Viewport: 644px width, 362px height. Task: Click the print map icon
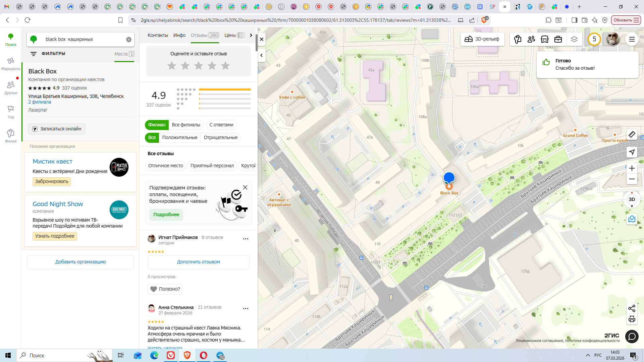(632, 319)
